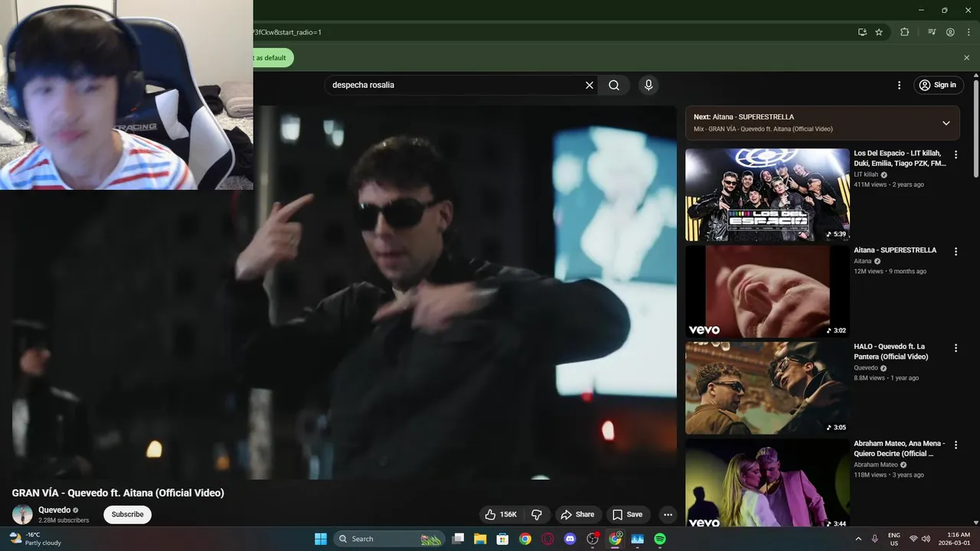Screen dimensions: 980x551
Task: Open options for Abraham Mateo video
Action: (955, 445)
